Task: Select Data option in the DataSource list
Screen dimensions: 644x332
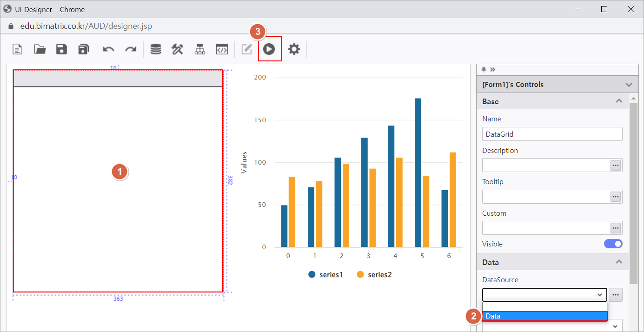Action: point(544,316)
